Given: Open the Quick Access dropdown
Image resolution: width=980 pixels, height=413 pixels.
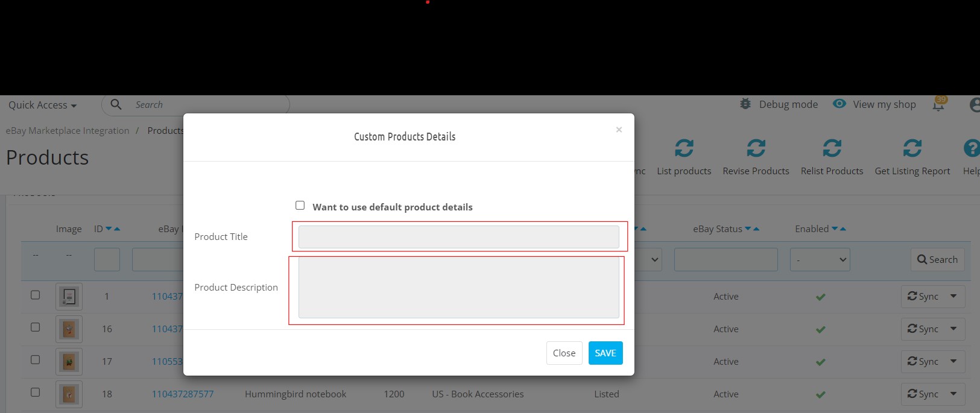Looking at the screenshot, I should coord(42,105).
